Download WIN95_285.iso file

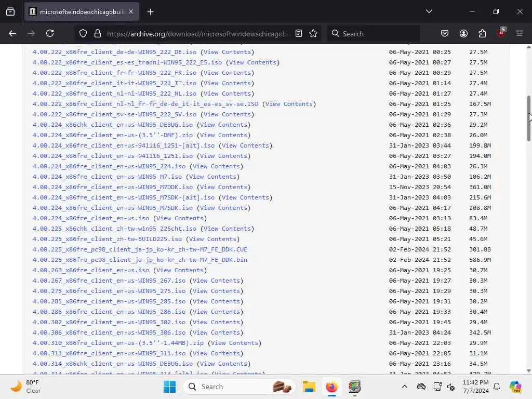[109, 301]
